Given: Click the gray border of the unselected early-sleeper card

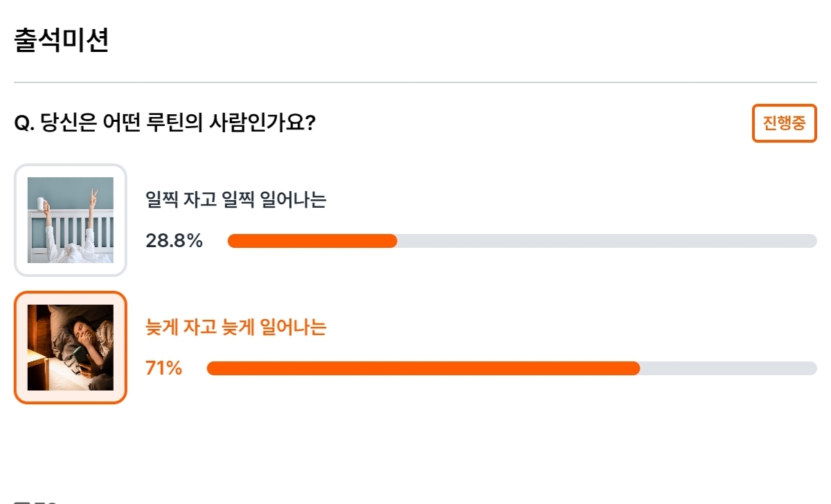Looking at the screenshot, I should click(x=15, y=220).
